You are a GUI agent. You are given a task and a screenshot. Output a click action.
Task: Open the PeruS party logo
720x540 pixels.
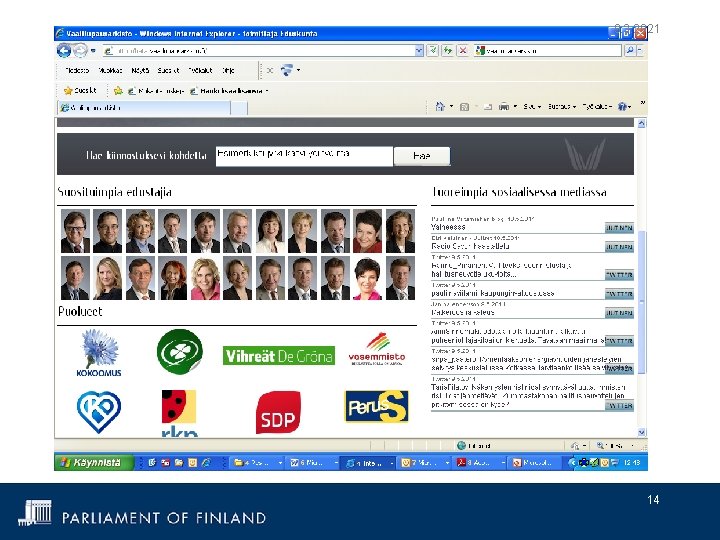point(376,406)
